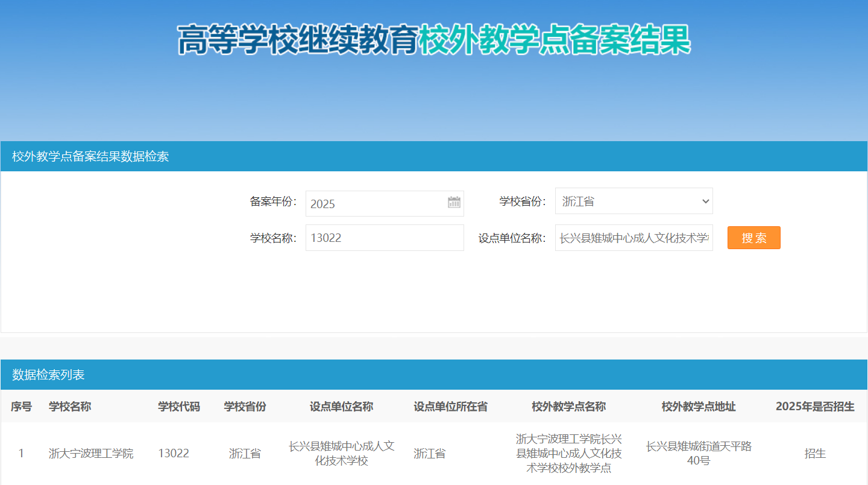The width and height of the screenshot is (868, 485).
Task: Select the 浙大宁波理工学院 cell in results
Action: pos(91,454)
